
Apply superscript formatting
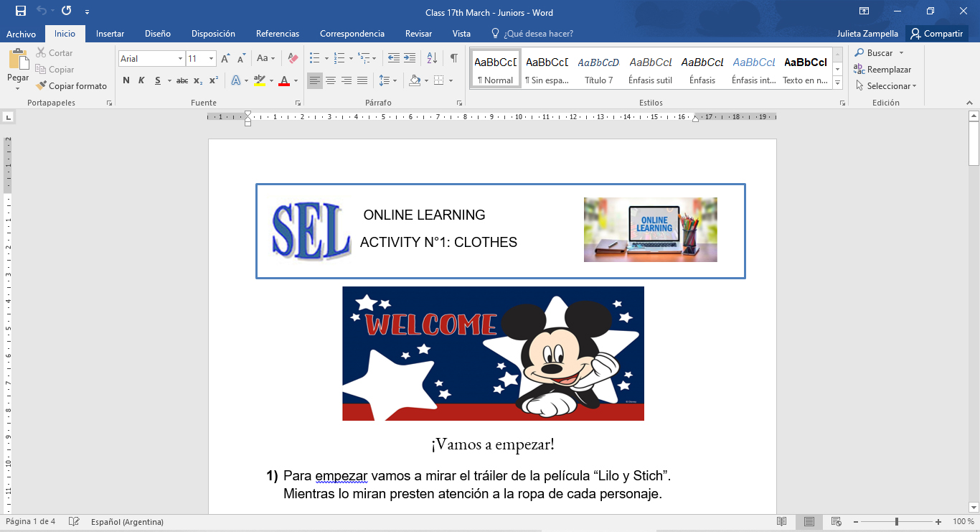coord(214,80)
